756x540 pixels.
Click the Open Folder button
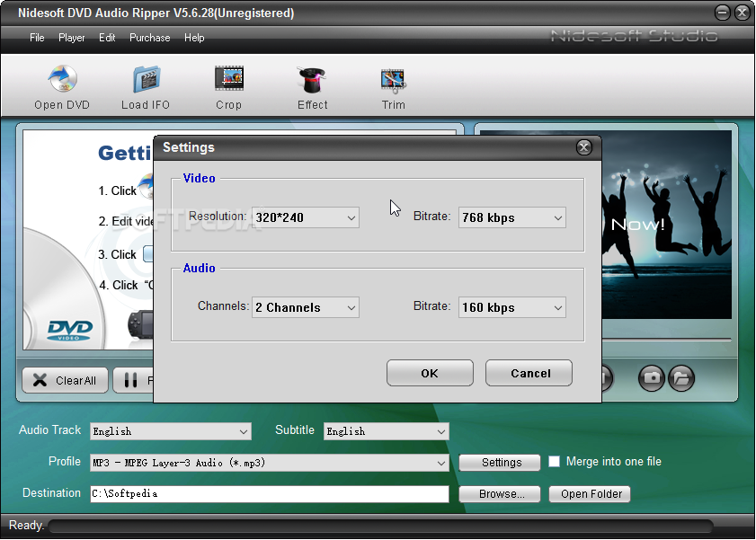[x=590, y=494]
